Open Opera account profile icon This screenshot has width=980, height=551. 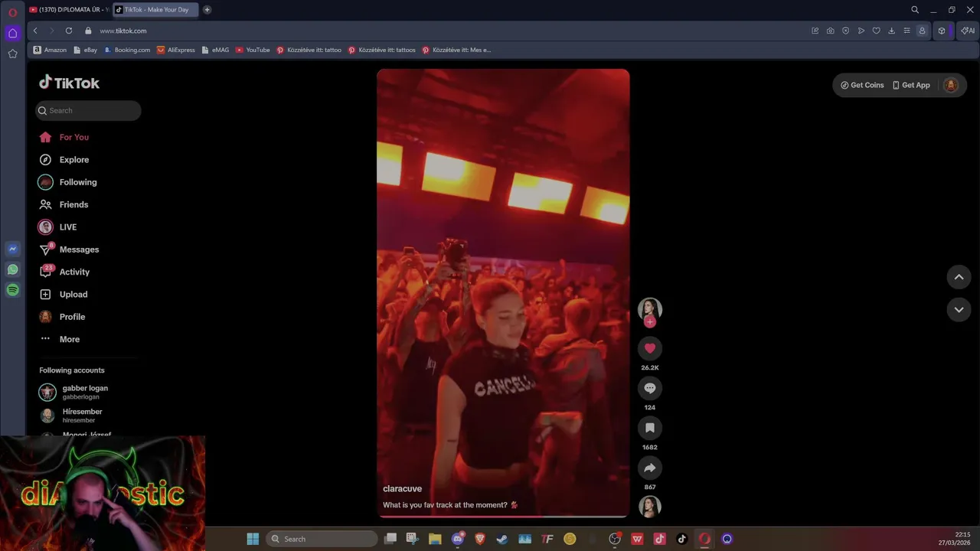tap(922, 31)
